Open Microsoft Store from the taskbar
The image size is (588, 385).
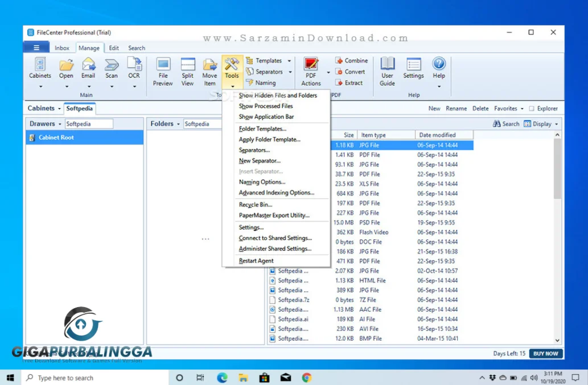pos(264,378)
